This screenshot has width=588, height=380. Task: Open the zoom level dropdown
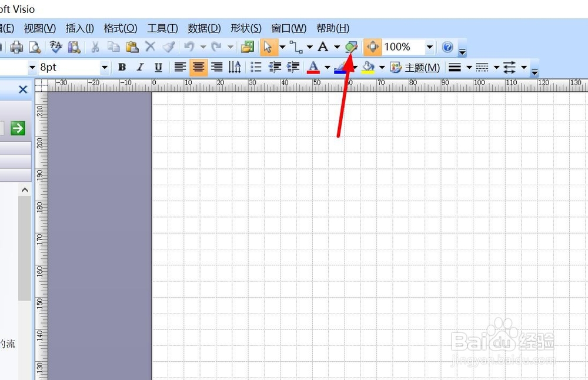[430, 47]
